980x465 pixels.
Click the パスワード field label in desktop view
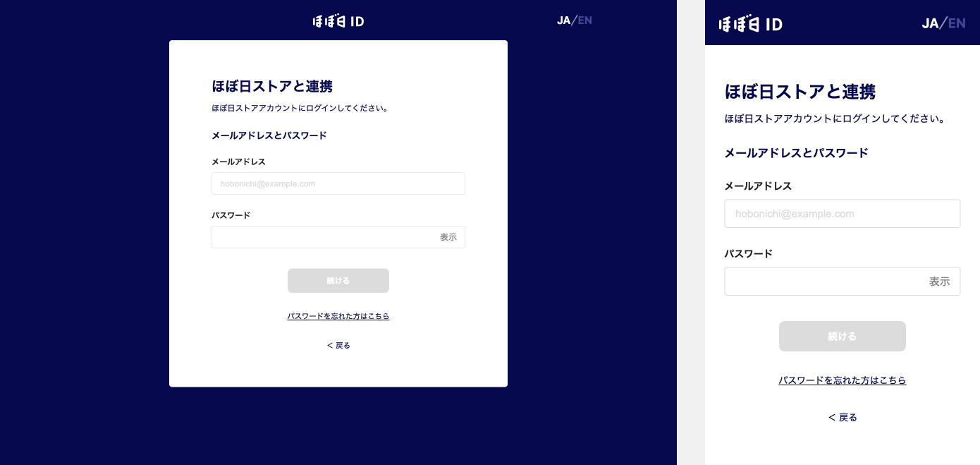pos(231,215)
